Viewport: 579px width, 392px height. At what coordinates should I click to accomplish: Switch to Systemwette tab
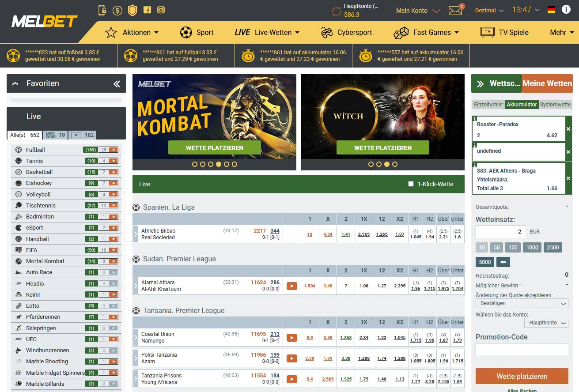click(556, 105)
